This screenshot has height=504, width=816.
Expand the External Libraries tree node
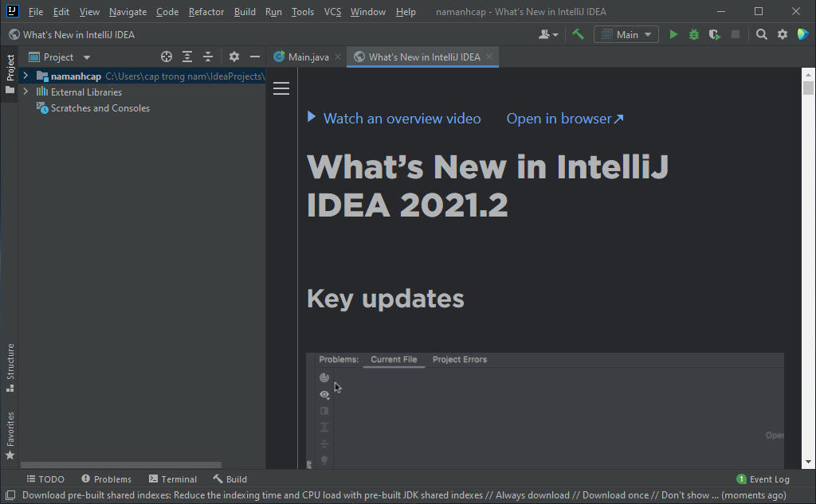coord(25,92)
